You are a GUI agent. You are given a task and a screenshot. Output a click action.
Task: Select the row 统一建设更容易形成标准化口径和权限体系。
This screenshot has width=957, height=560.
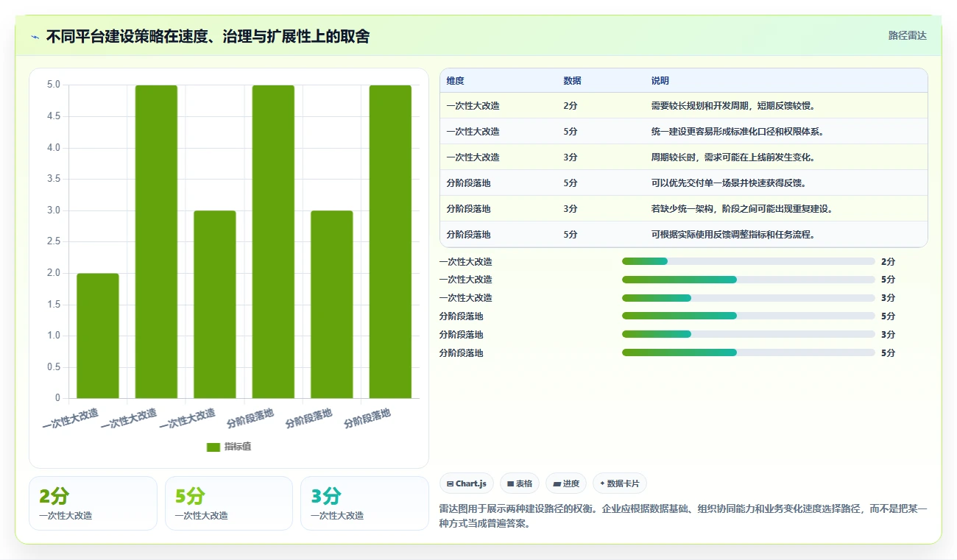[684, 131]
